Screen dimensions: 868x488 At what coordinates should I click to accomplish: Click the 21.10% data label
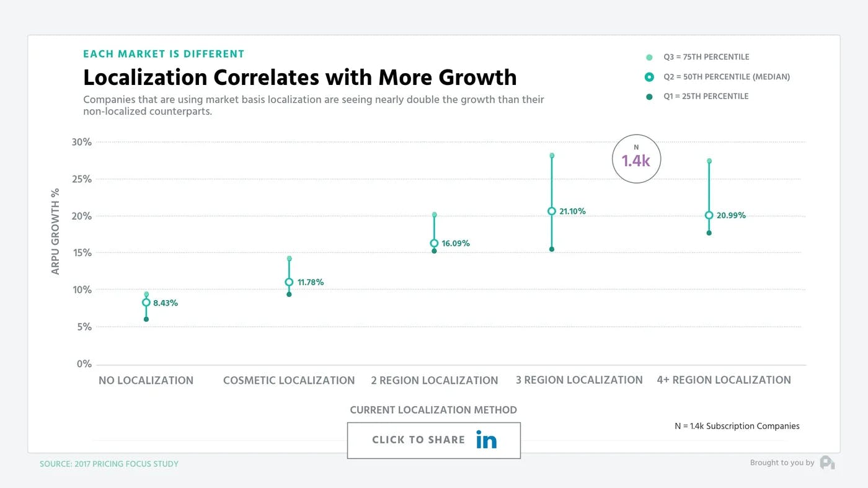(572, 211)
